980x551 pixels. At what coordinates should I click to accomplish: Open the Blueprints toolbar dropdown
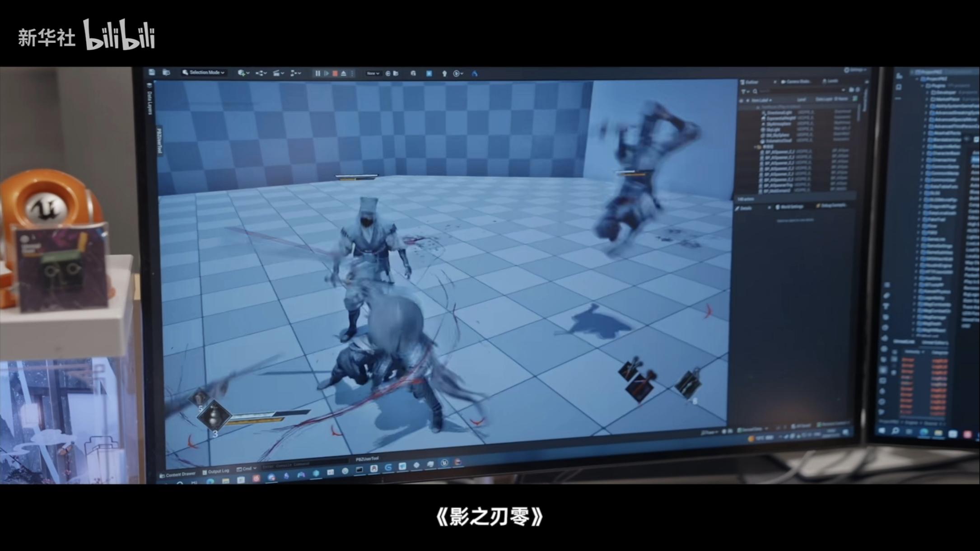261,73
